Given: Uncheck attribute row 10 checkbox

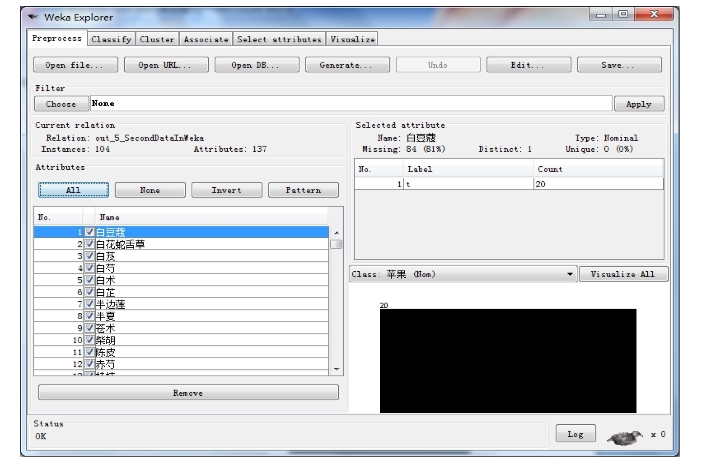Looking at the screenshot, I should point(90,340).
